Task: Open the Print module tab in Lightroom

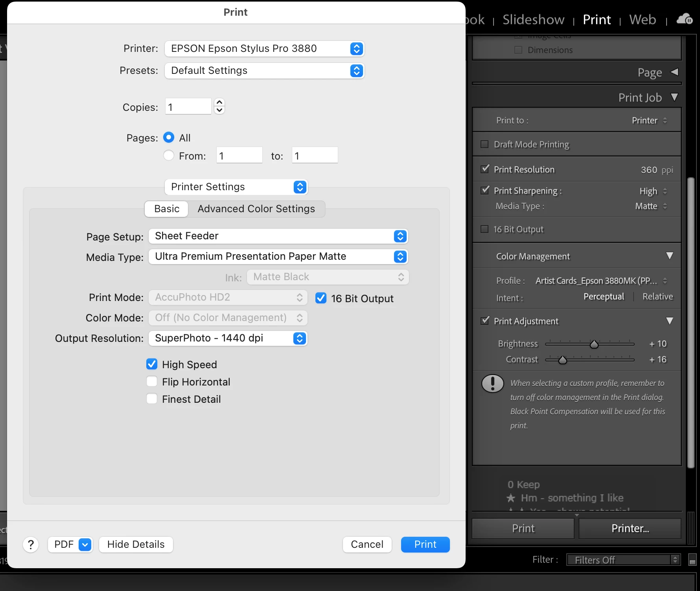Action: (x=597, y=20)
